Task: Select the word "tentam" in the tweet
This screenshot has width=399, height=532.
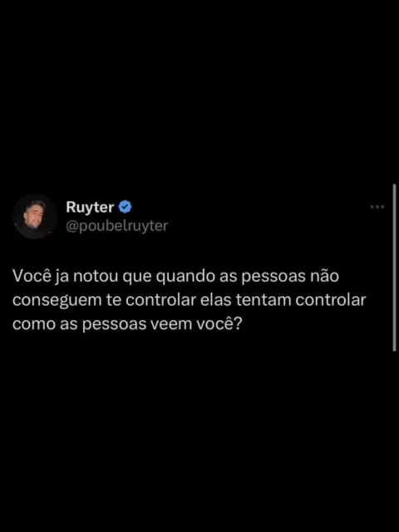Action: click(x=264, y=300)
